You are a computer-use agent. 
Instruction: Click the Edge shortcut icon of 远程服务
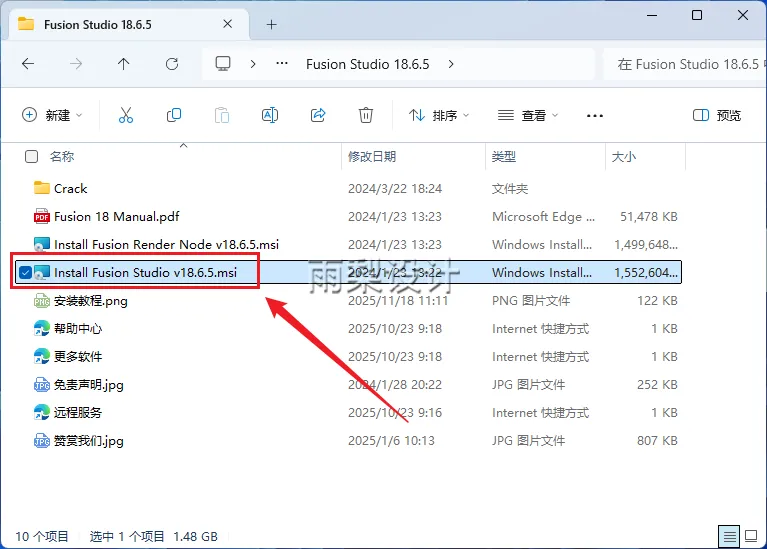42,412
